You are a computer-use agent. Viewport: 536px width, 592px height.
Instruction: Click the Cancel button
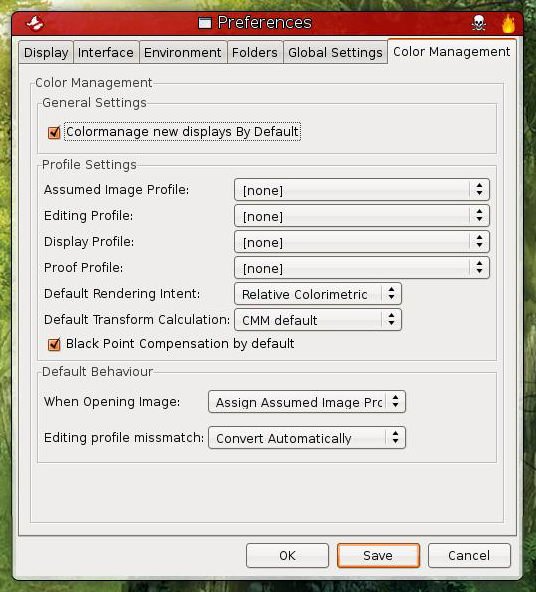pyautogui.click(x=469, y=555)
